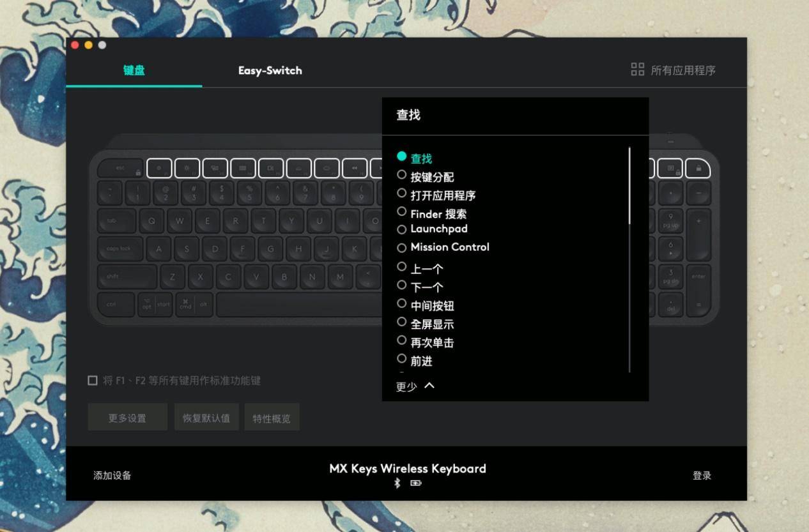Click the MX Keys Wireless Keyboard device name

tap(408, 468)
